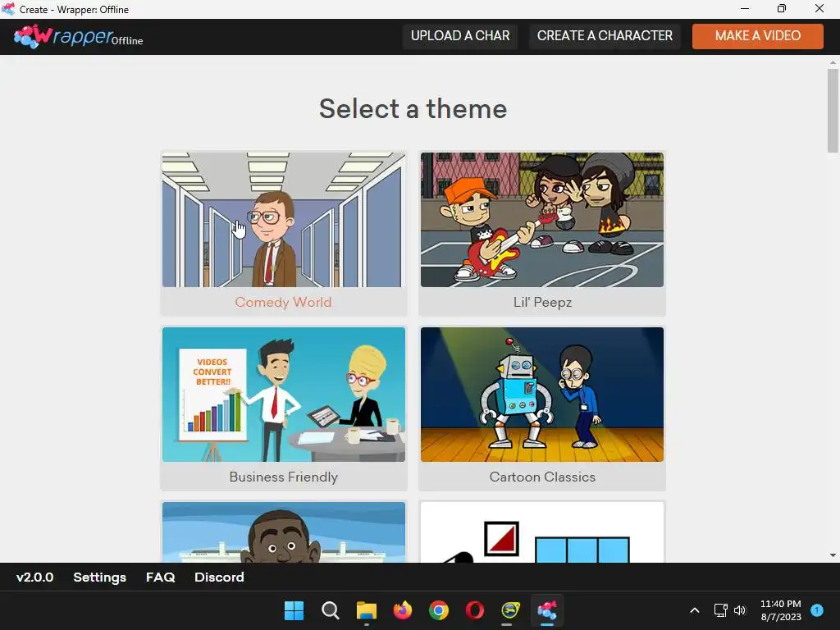Select the partially visible politician theme
840x630 pixels.
click(x=283, y=532)
